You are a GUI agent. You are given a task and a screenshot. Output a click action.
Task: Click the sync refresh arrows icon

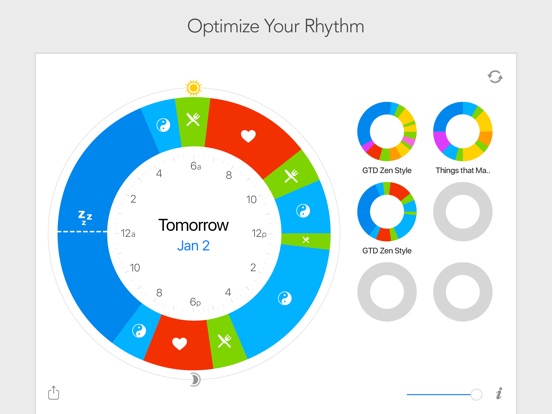click(495, 77)
